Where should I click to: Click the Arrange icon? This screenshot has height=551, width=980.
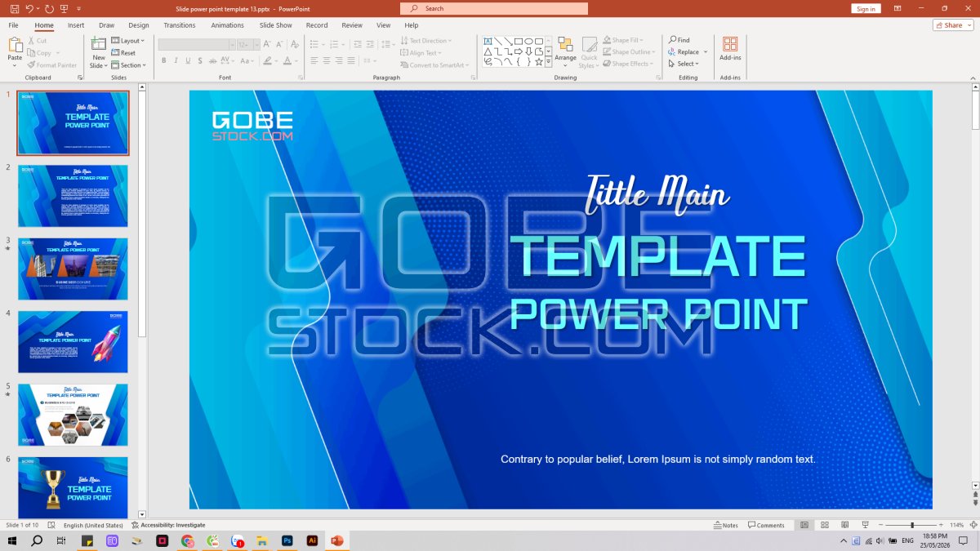pyautogui.click(x=565, y=45)
